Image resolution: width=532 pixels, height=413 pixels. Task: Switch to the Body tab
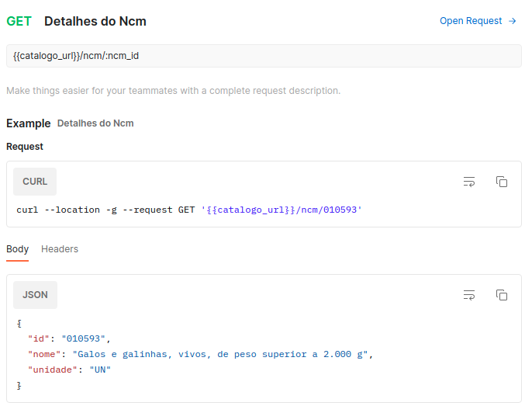[x=17, y=249]
